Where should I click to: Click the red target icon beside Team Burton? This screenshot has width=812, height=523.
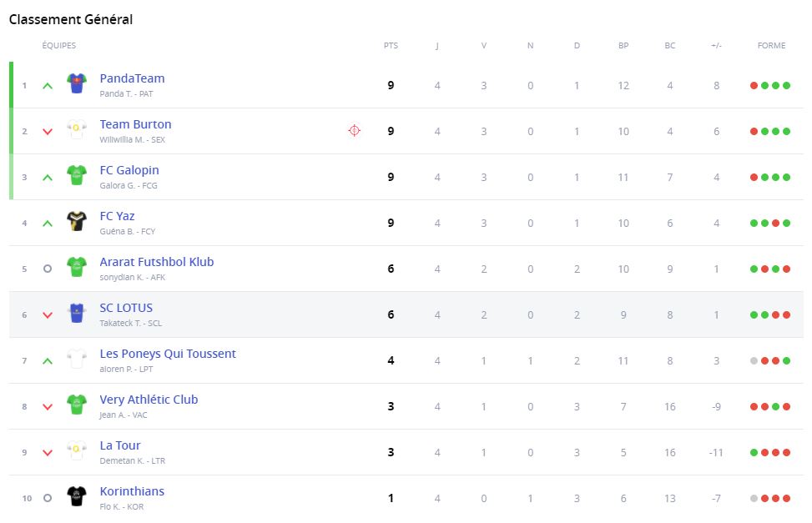[355, 130]
